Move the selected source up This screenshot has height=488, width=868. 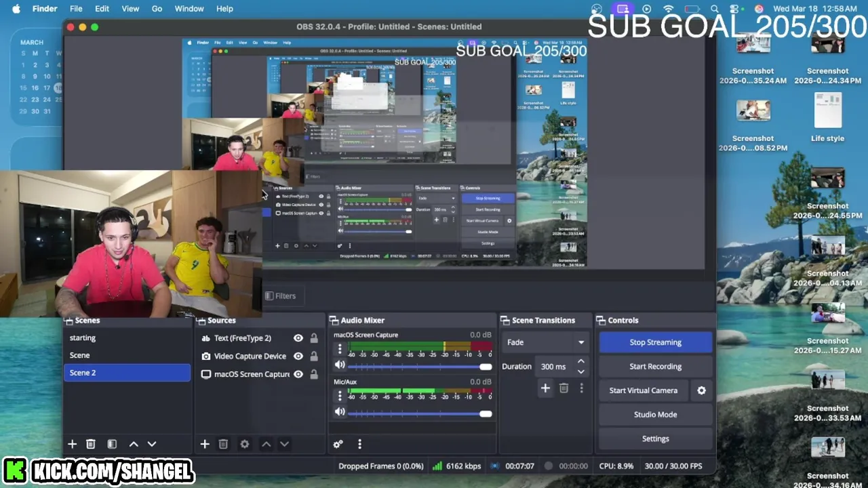[266, 444]
